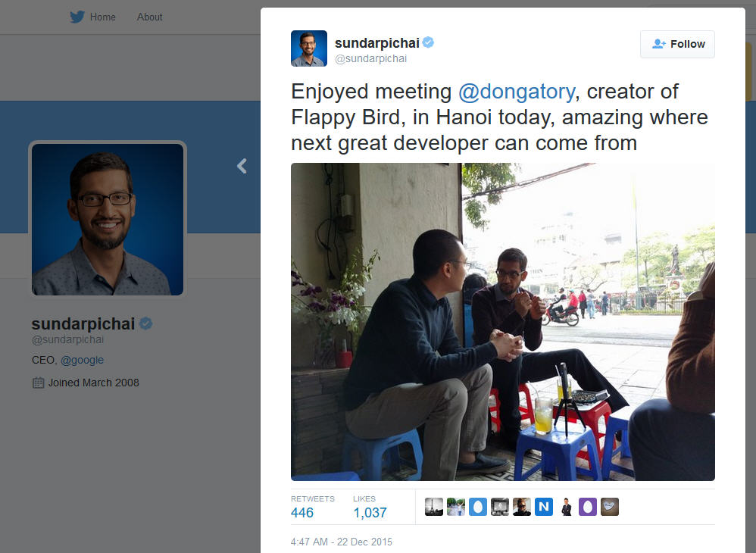Open the tweet timestamp 22 Dec 2015
The height and width of the screenshot is (553, 756).
[342, 542]
